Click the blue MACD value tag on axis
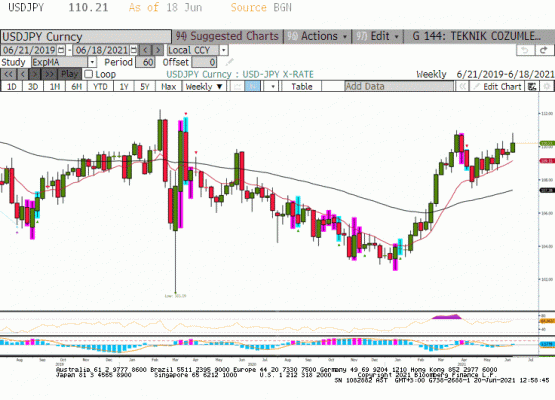555x400 pixels. (x=547, y=344)
